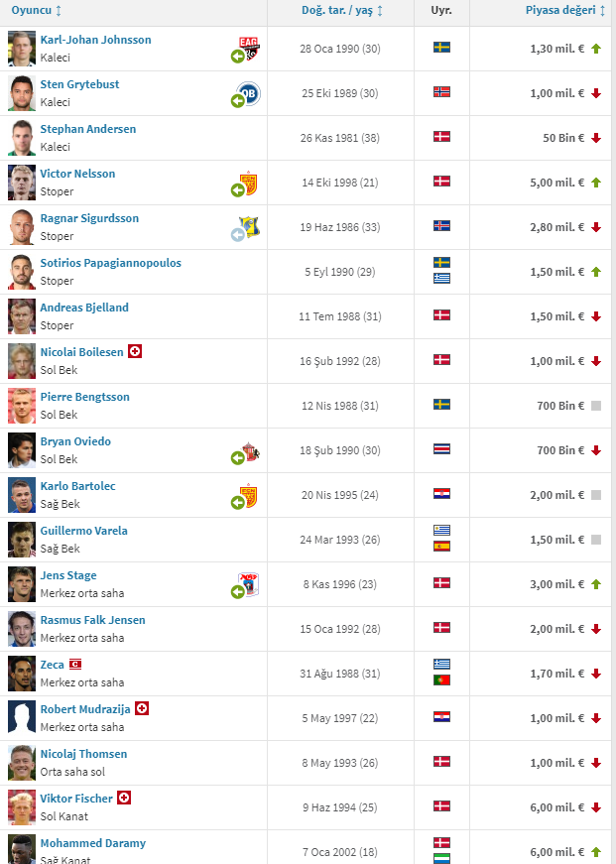Open Sotirios Papagiannopoulos player page
This screenshot has height=864, width=616.
point(111,263)
